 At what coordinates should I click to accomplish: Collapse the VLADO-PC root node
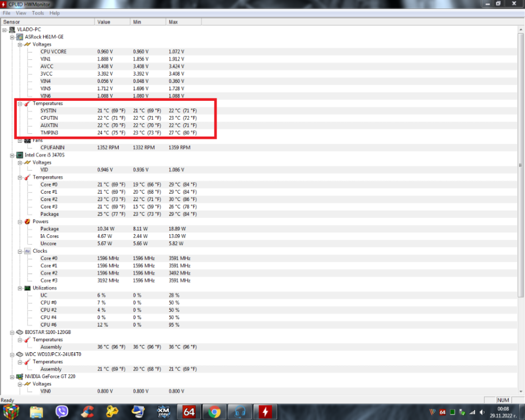[4, 30]
